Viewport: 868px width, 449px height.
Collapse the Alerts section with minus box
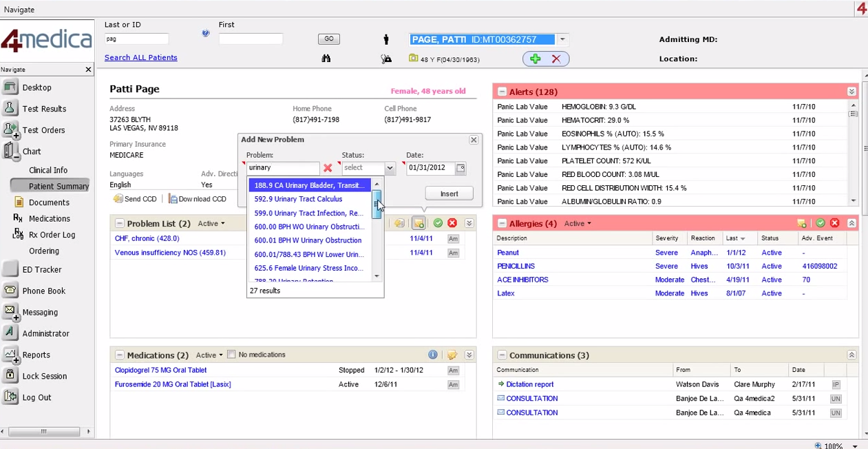point(502,92)
